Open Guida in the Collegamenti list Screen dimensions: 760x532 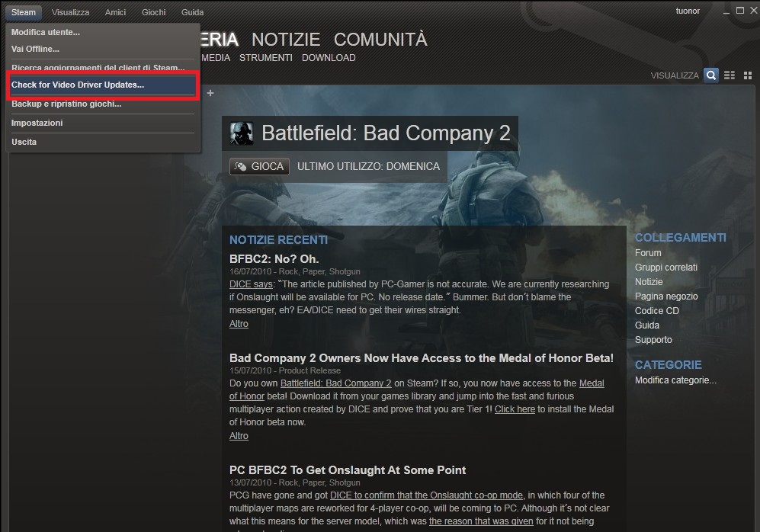click(x=647, y=325)
